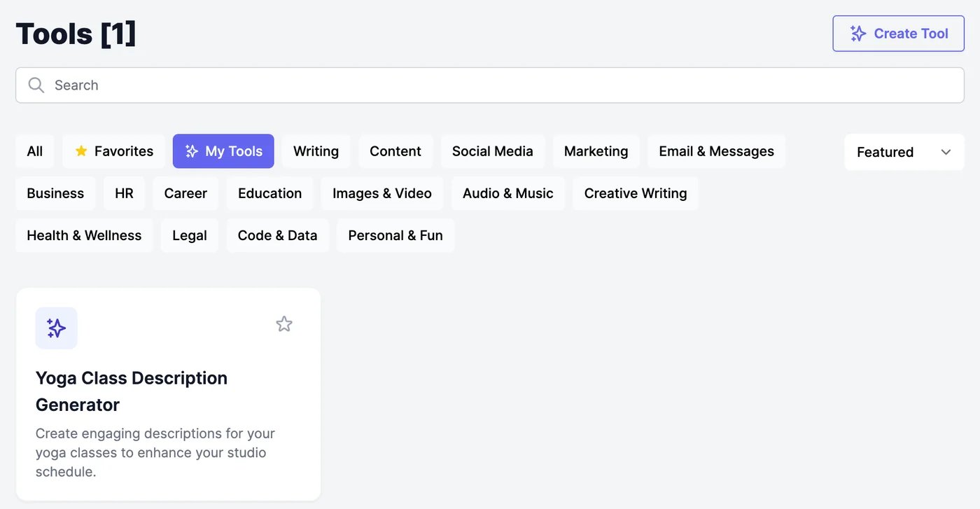Screen dimensions: 980x509
Task: Filter by Images & Video
Action: (x=382, y=193)
